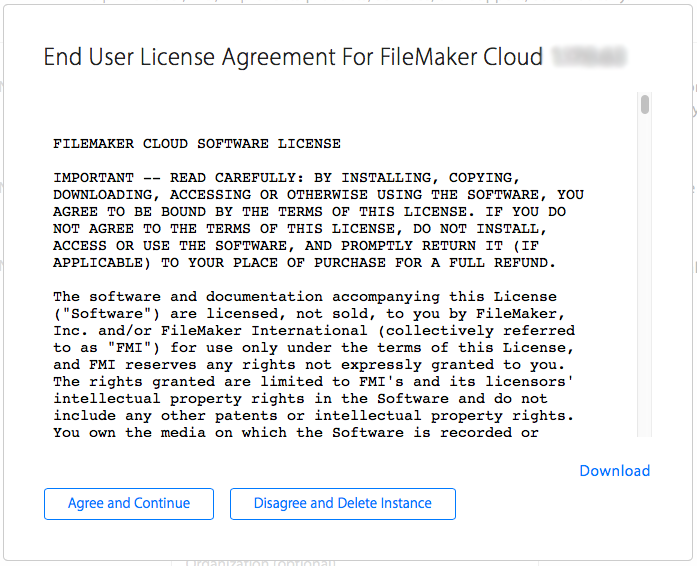Click the line 'intellectual property rights in the Software'
Image resolution: width=697 pixels, height=566 pixels.
[x=300, y=399]
